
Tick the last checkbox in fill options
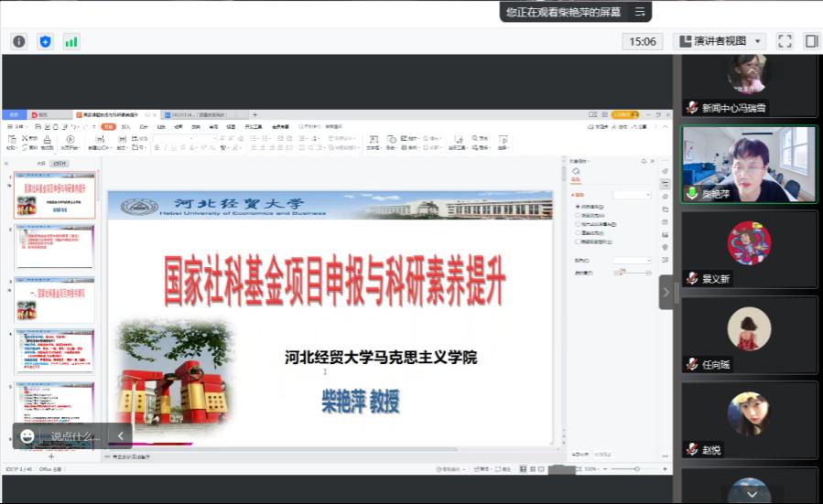click(577, 241)
